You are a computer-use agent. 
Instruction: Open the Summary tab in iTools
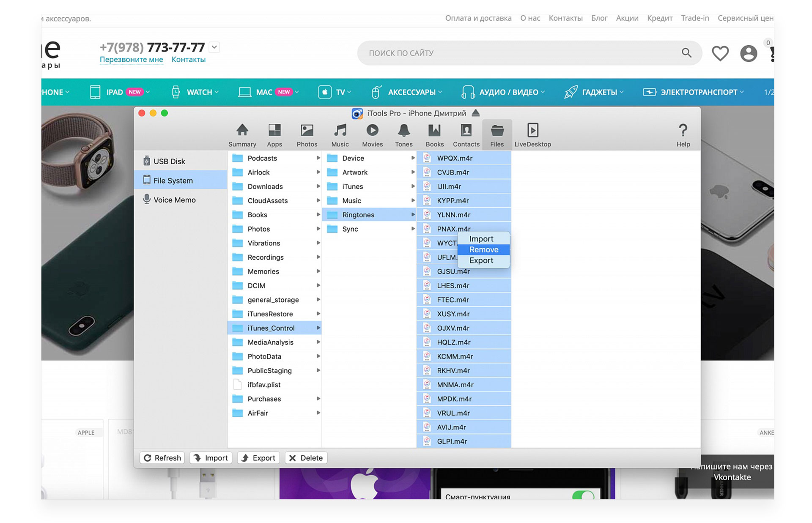(x=242, y=135)
